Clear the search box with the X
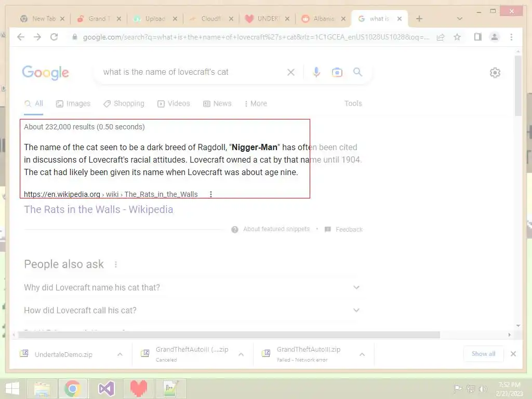Viewport: 532px width, 399px height. coord(291,72)
